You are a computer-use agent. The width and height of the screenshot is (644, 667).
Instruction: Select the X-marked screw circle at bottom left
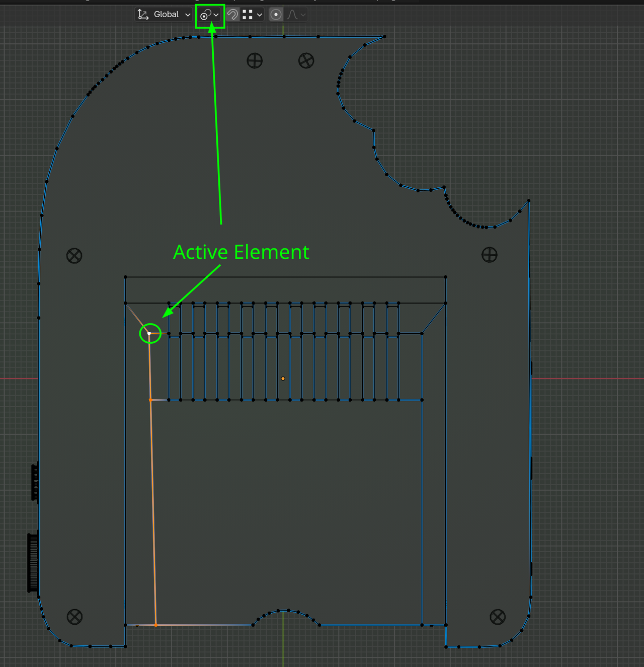(x=73, y=617)
